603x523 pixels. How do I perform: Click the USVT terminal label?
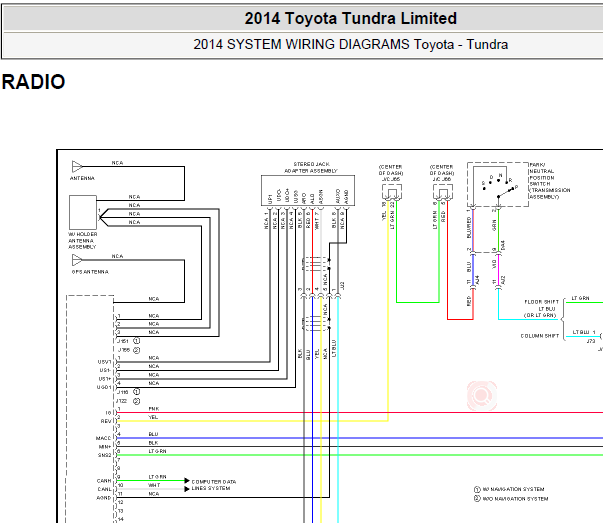(104, 362)
